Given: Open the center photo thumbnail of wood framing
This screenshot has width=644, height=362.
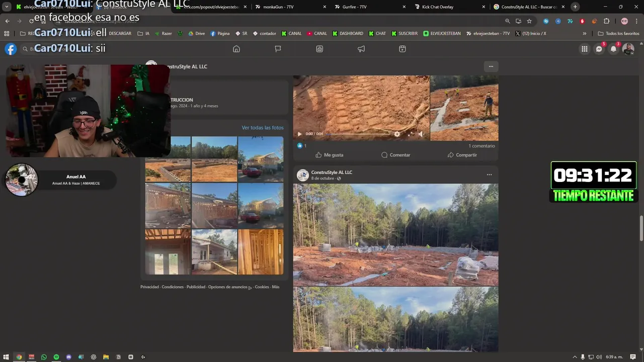Looking at the screenshot, I should point(214,205).
